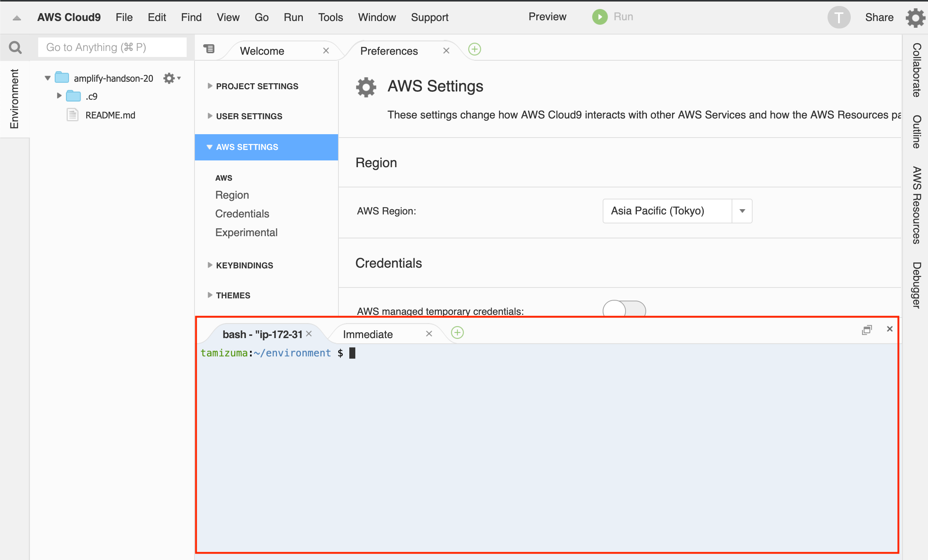The width and height of the screenshot is (928, 560).
Task: Open the environment folder gear settings icon
Action: 172,78
